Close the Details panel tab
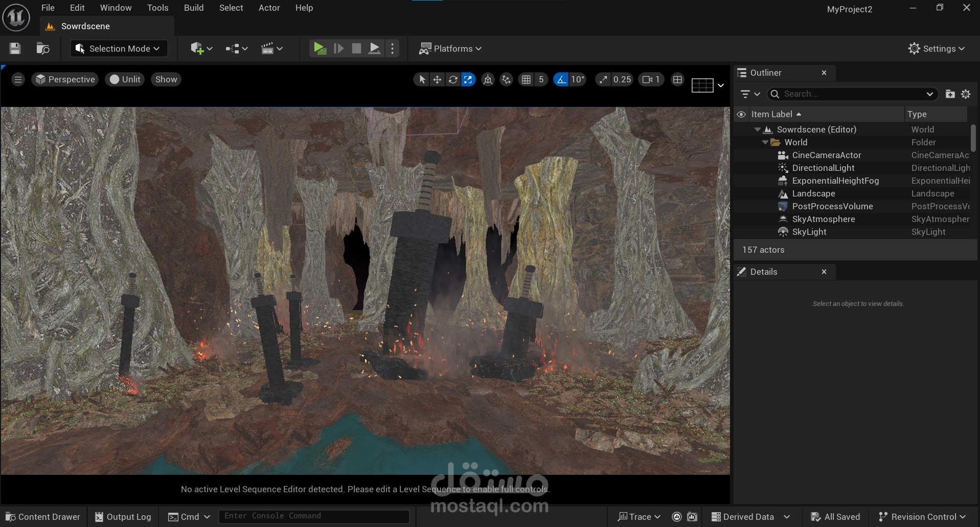980x527 pixels. (824, 272)
